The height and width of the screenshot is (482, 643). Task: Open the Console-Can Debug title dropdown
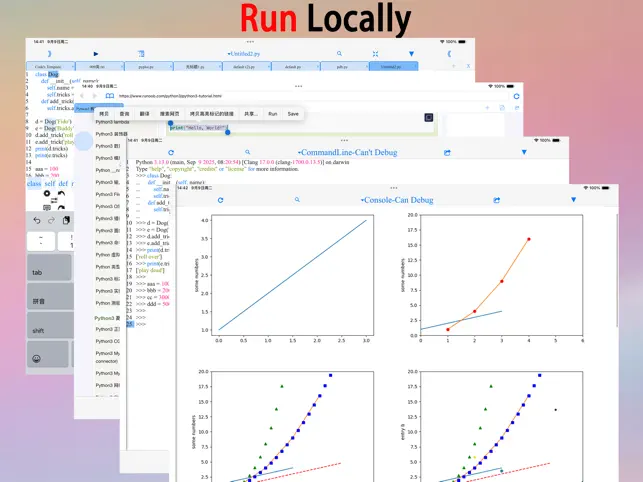tap(397, 200)
